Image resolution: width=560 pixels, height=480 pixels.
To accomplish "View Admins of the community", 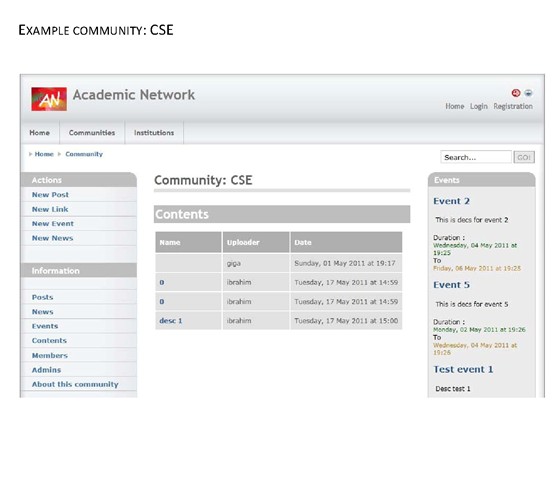I will coord(46,370).
